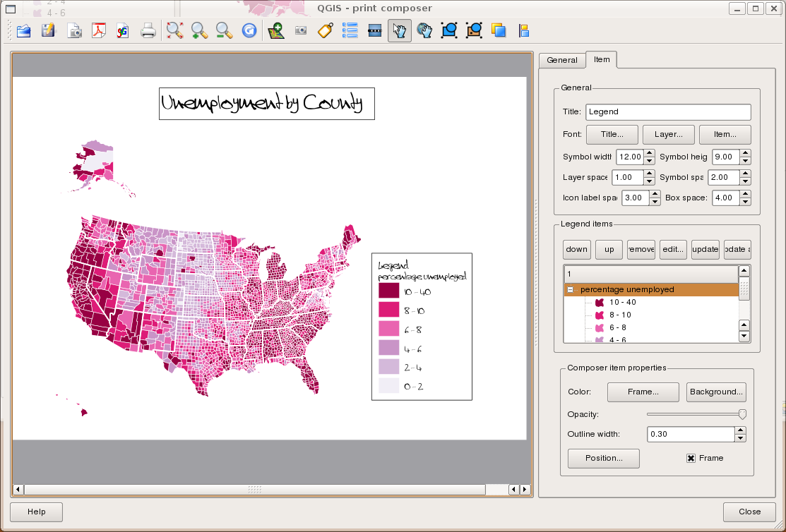Open the Title font dialog

612,134
